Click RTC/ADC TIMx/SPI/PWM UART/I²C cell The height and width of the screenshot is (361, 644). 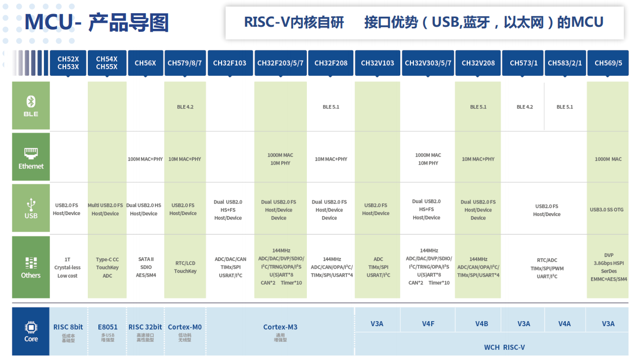point(547,268)
